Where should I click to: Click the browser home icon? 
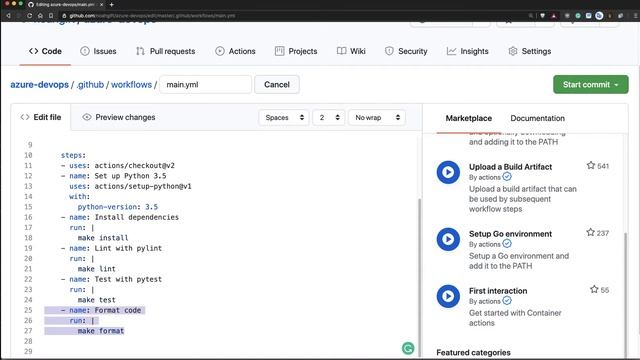[x=40, y=16]
